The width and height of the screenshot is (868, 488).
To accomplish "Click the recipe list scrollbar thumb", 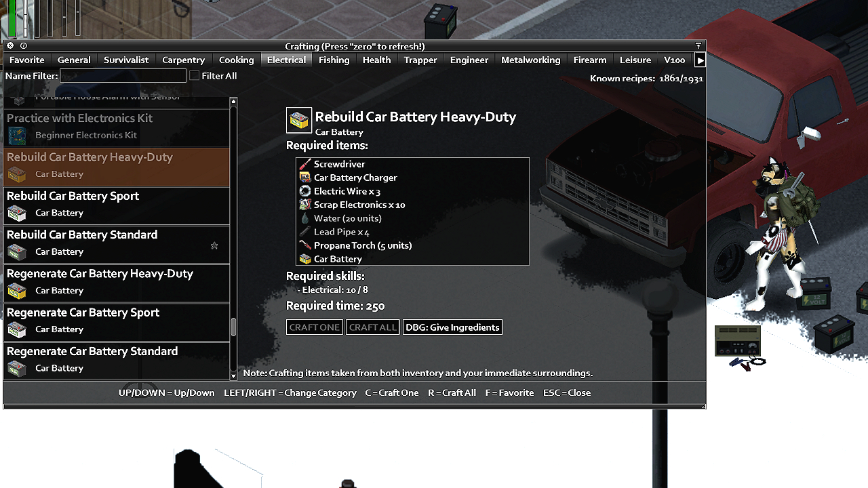I will click(x=233, y=327).
